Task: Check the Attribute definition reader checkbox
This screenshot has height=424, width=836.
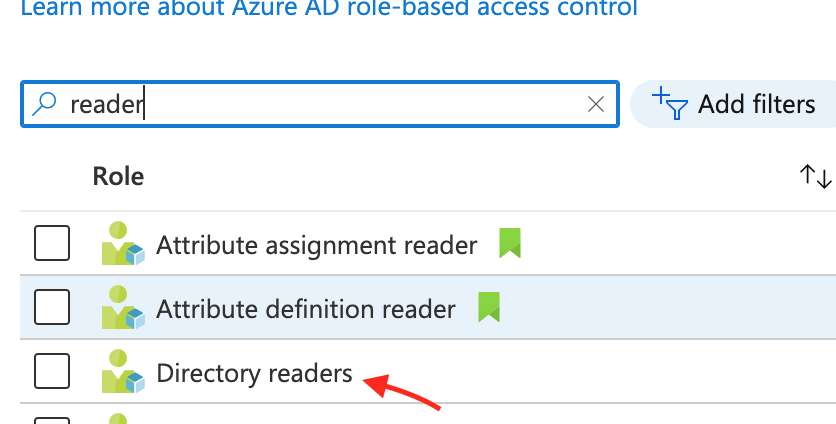Action: [x=52, y=307]
